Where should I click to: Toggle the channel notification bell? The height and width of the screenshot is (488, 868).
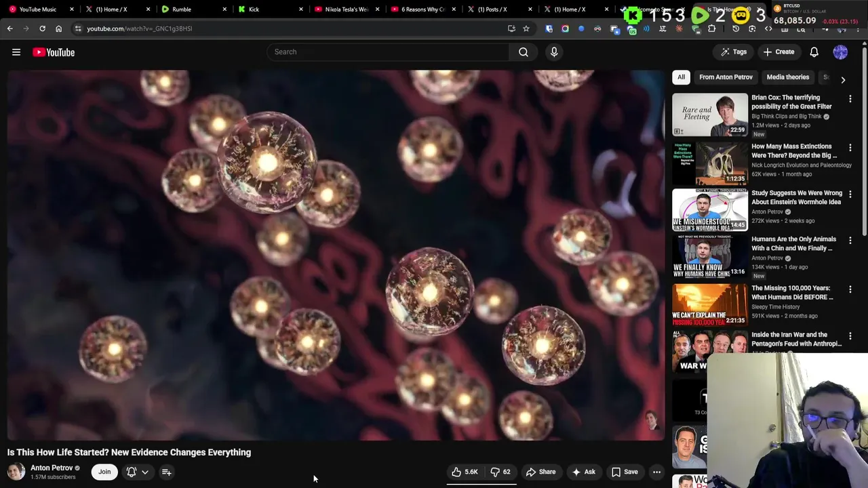tap(132, 472)
